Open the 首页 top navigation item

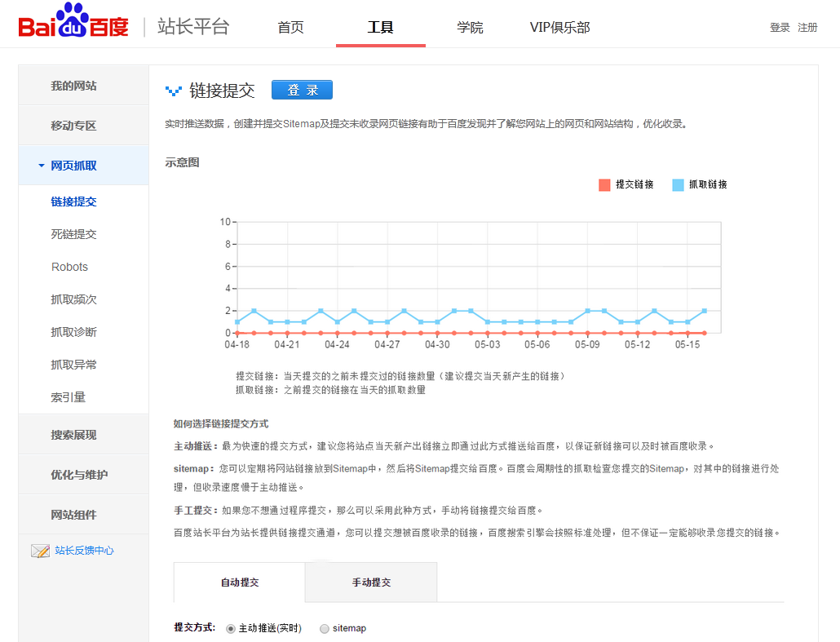(x=290, y=28)
